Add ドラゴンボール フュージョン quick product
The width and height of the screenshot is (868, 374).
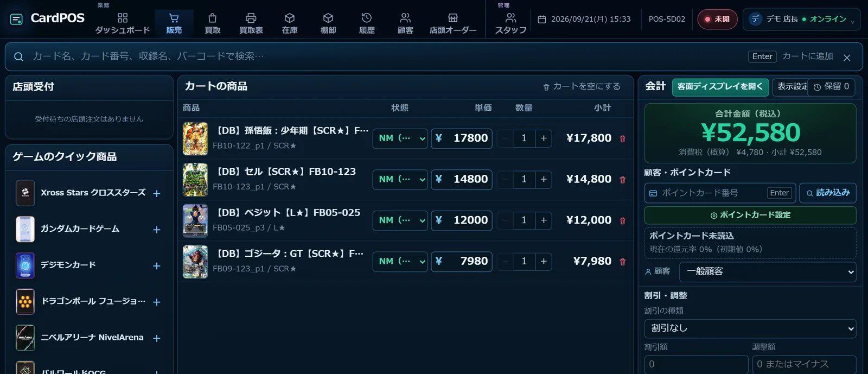157,302
